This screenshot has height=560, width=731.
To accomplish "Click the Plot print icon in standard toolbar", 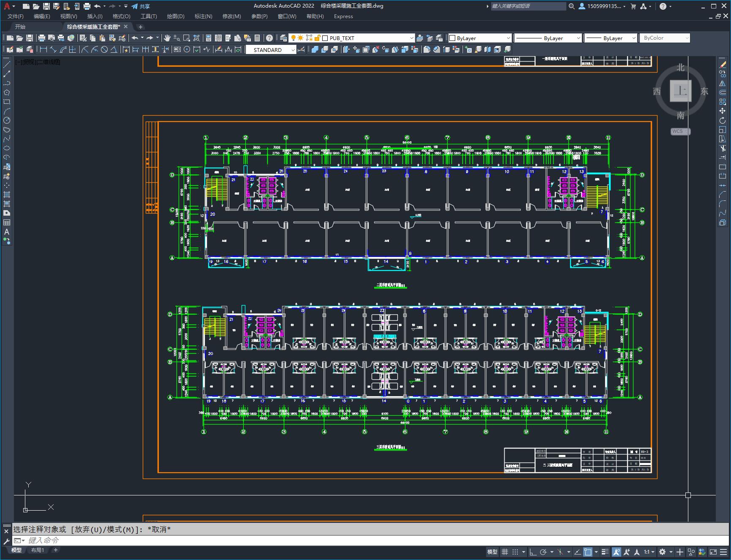I will coord(42,38).
